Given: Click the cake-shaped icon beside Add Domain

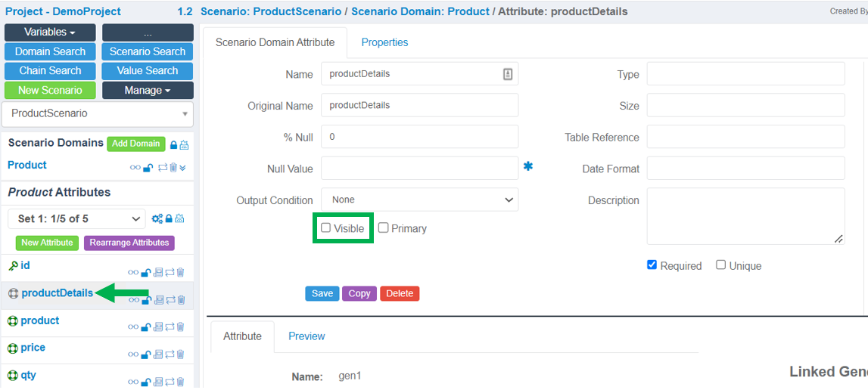Looking at the screenshot, I should pos(185,145).
